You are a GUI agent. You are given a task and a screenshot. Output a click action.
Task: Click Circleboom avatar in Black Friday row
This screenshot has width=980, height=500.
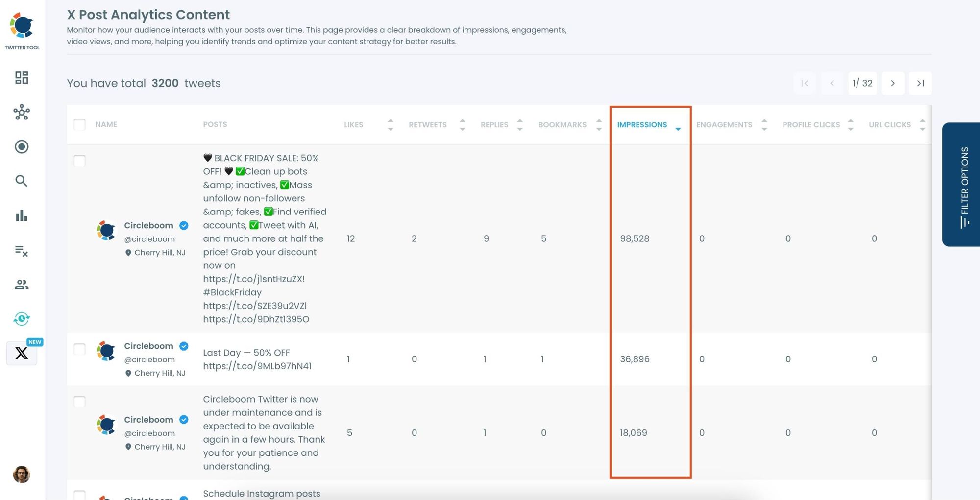coord(106,230)
